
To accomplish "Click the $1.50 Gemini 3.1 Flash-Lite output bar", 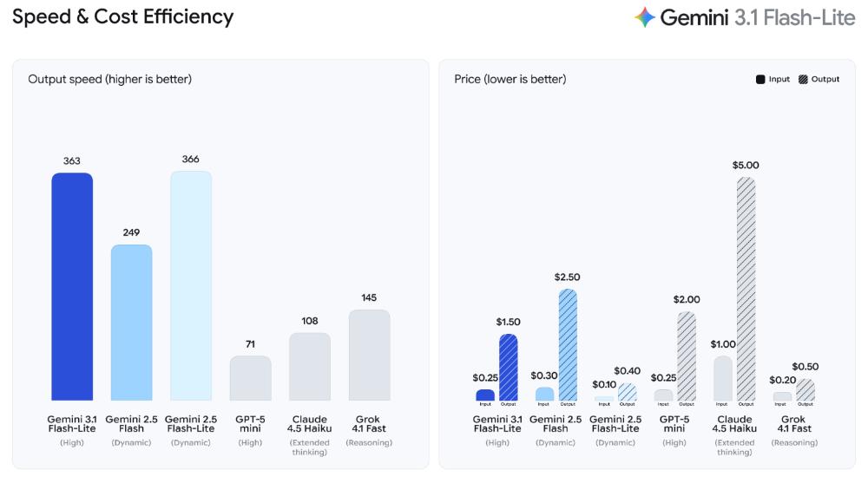I will click(509, 367).
